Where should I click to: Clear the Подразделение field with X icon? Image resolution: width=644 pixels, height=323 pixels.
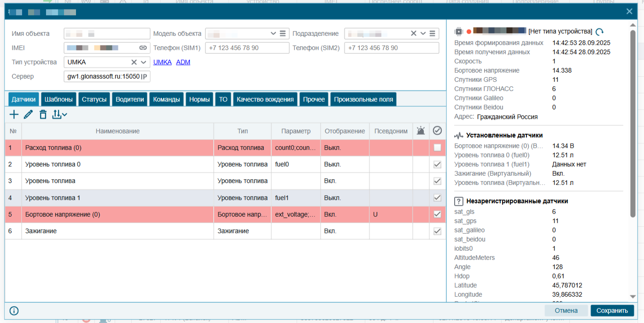pos(414,34)
